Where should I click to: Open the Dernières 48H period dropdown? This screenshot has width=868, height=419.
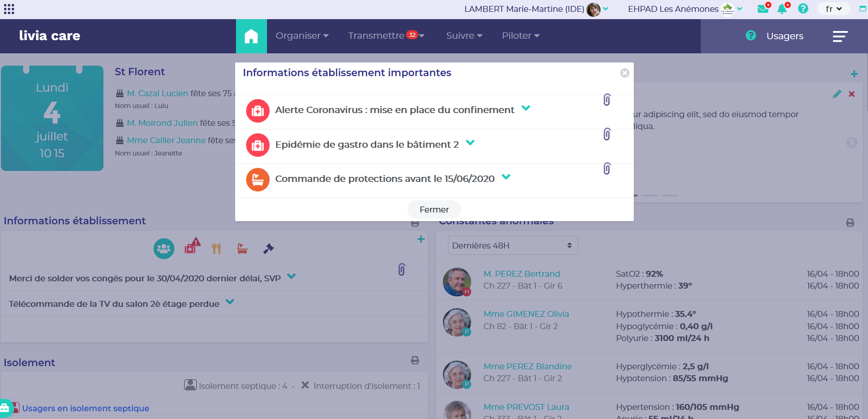tap(513, 245)
